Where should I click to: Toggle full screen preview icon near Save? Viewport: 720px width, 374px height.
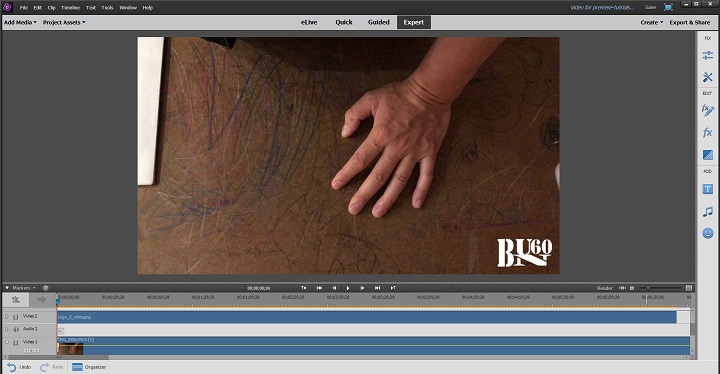coord(668,7)
